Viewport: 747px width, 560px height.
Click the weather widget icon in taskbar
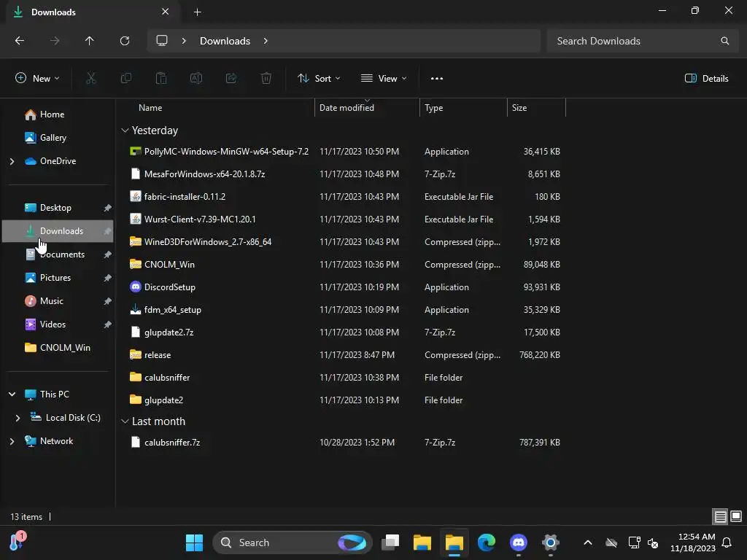(x=18, y=542)
